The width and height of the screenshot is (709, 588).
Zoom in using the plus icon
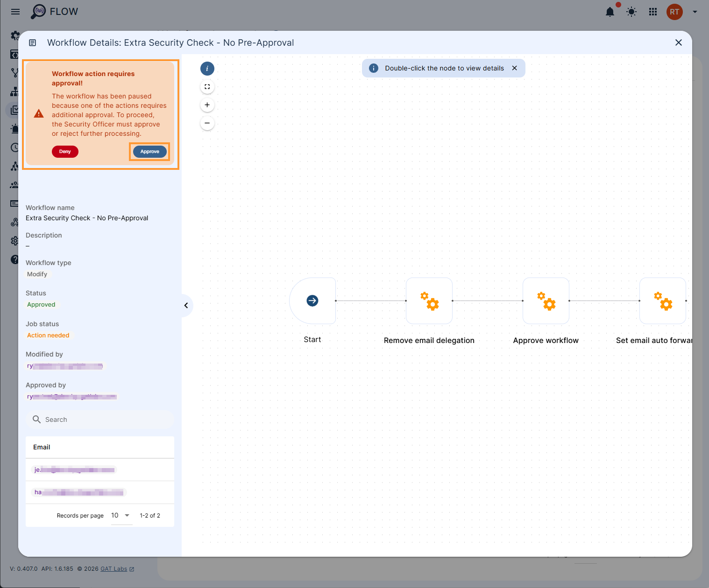pos(207,105)
